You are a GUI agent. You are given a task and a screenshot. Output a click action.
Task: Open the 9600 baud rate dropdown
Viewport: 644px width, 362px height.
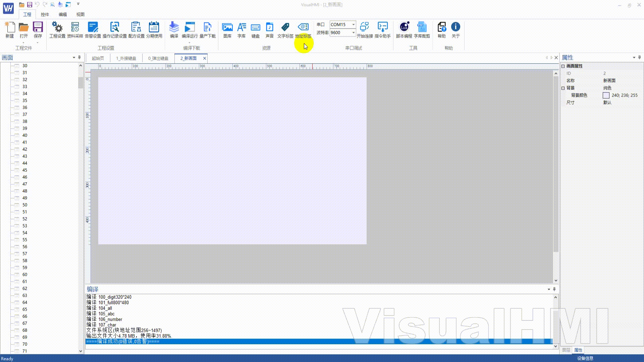click(353, 33)
